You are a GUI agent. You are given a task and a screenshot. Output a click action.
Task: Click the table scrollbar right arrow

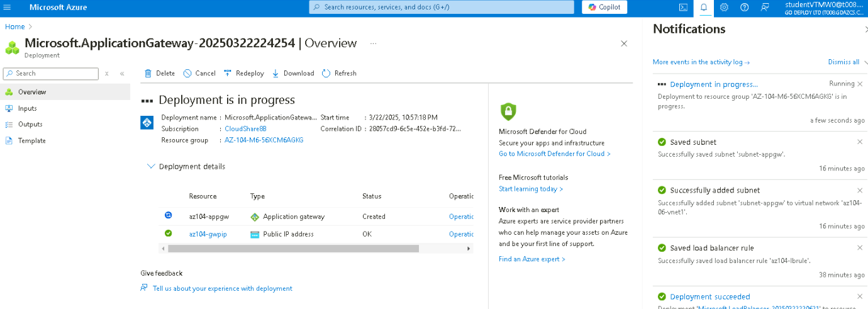point(469,249)
